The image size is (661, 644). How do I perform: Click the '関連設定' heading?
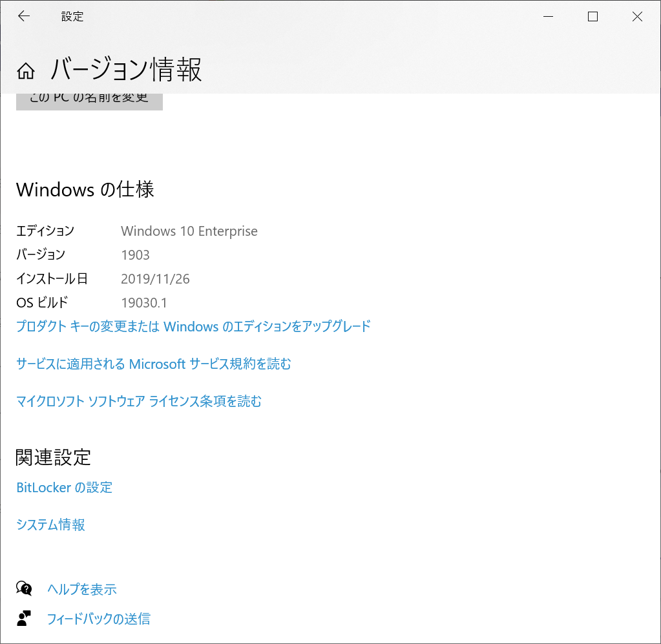[x=53, y=457]
